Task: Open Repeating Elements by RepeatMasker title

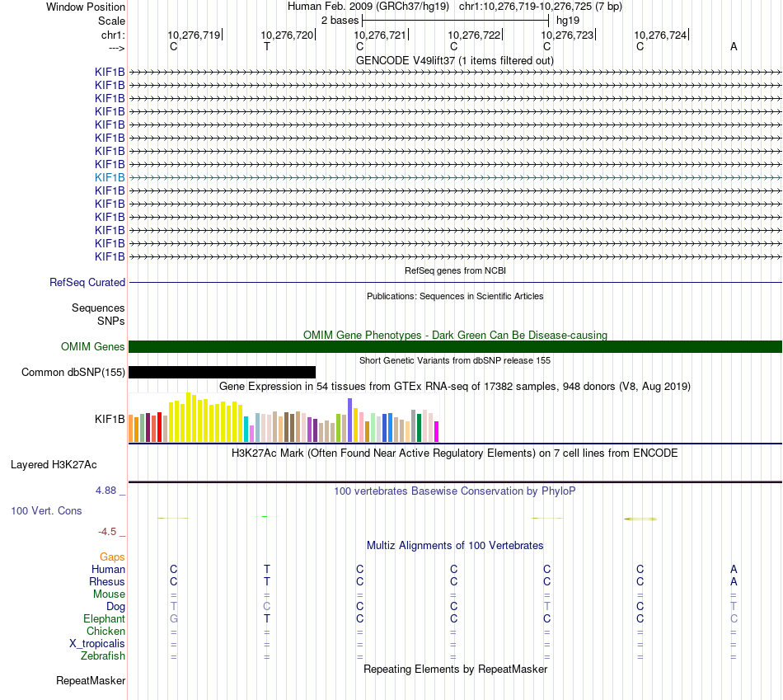Action: [455, 669]
